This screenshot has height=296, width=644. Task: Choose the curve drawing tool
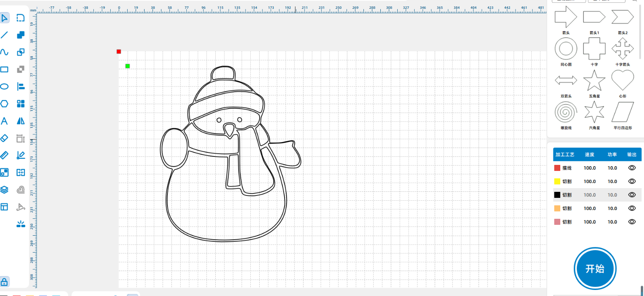coord(4,52)
